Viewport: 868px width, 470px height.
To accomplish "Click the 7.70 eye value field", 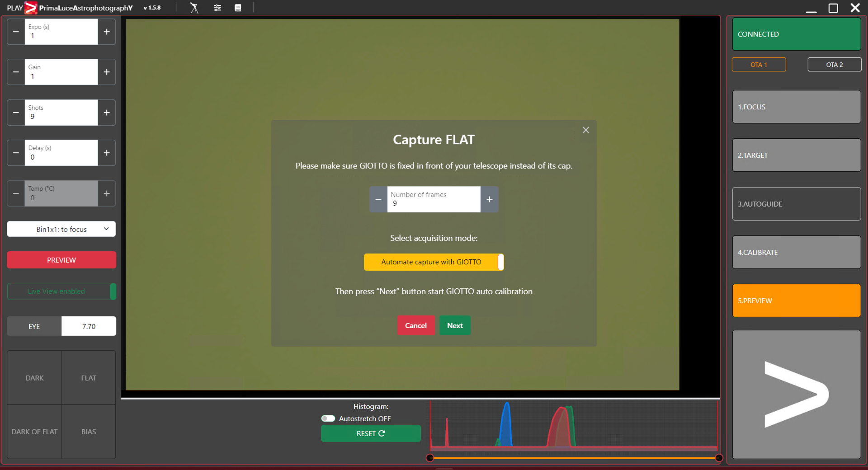I will (x=89, y=326).
